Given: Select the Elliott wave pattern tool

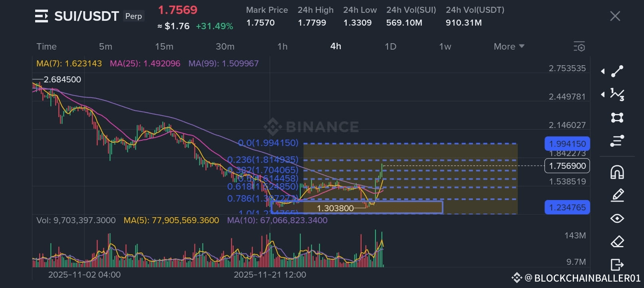Looking at the screenshot, I should point(617,94).
